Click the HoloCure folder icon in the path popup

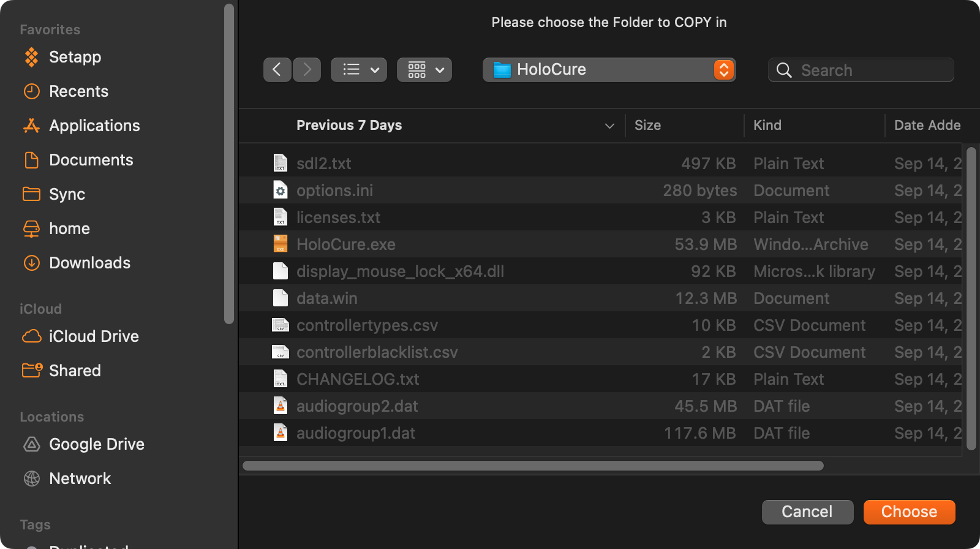[502, 70]
